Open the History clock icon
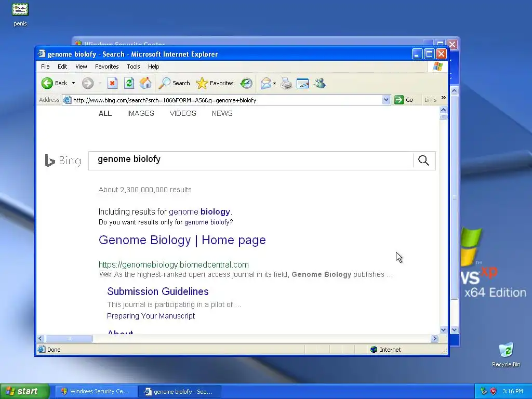The image size is (532, 399). [246, 83]
